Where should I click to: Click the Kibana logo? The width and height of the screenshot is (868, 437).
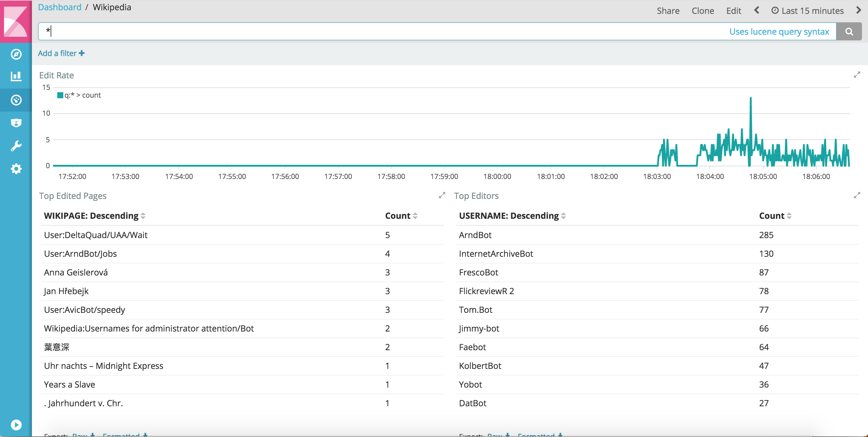[16, 21]
